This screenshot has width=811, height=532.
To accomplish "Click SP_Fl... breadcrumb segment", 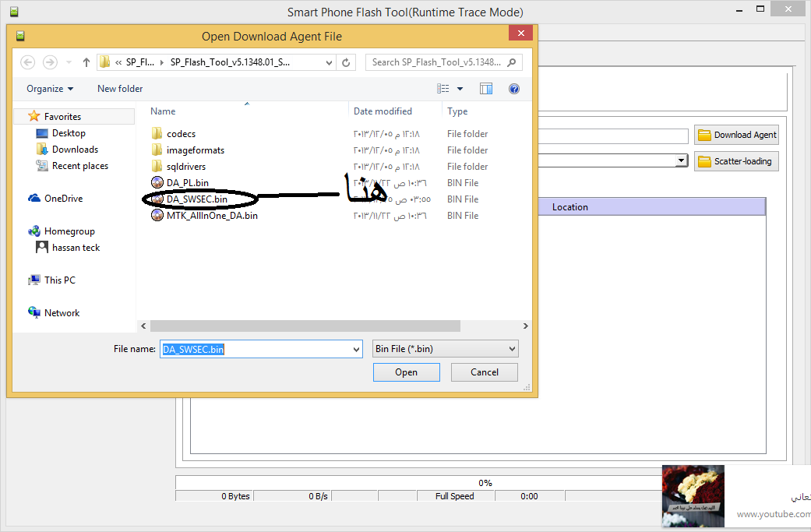I will 140,62.
